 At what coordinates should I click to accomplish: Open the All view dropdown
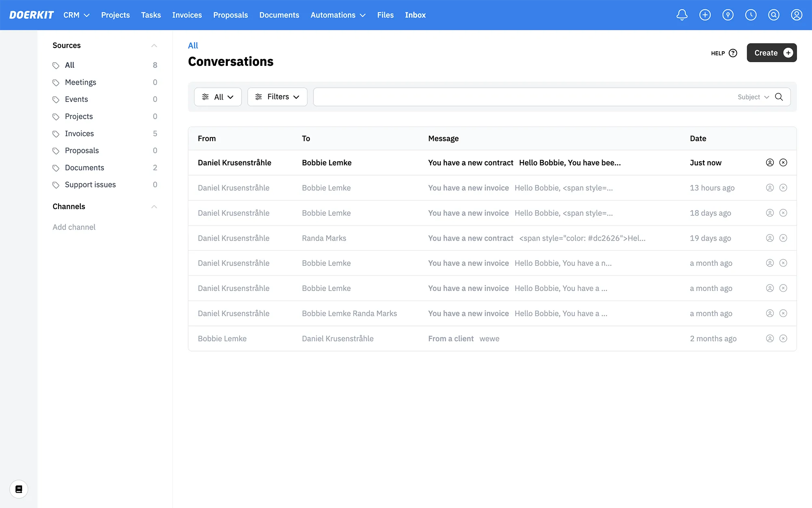pyautogui.click(x=218, y=97)
